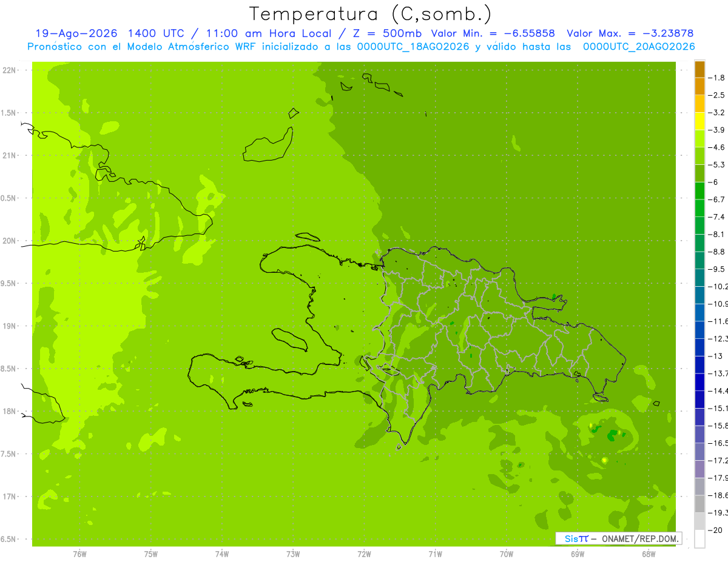Click the '18N' latitude label
The width and height of the screenshot is (728, 562).
(9, 411)
